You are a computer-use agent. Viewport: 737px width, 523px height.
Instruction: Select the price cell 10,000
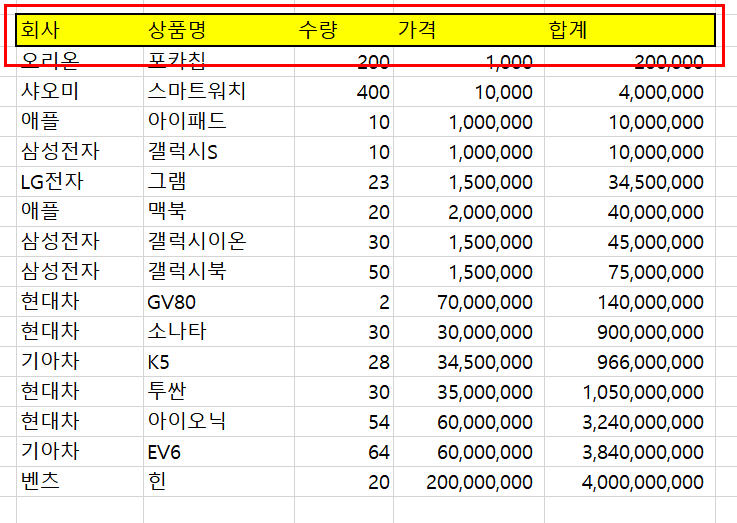pyautogui.click(x=469, y=91)
